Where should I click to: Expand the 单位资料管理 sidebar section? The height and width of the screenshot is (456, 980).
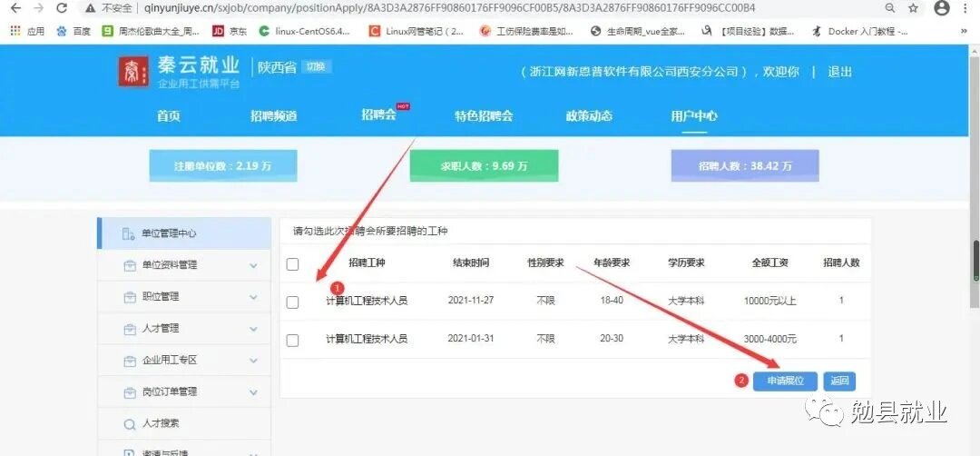(253, 265)
